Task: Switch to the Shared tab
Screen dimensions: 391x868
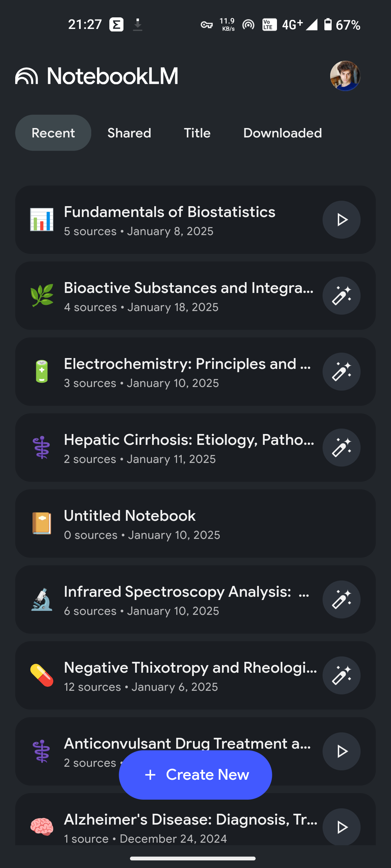Action: (x=129, y=133)
